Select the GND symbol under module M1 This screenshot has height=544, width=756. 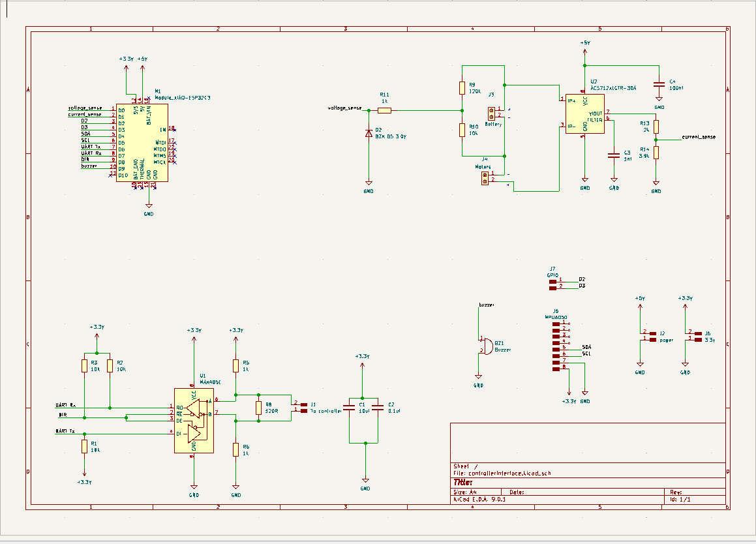point(149,210)
